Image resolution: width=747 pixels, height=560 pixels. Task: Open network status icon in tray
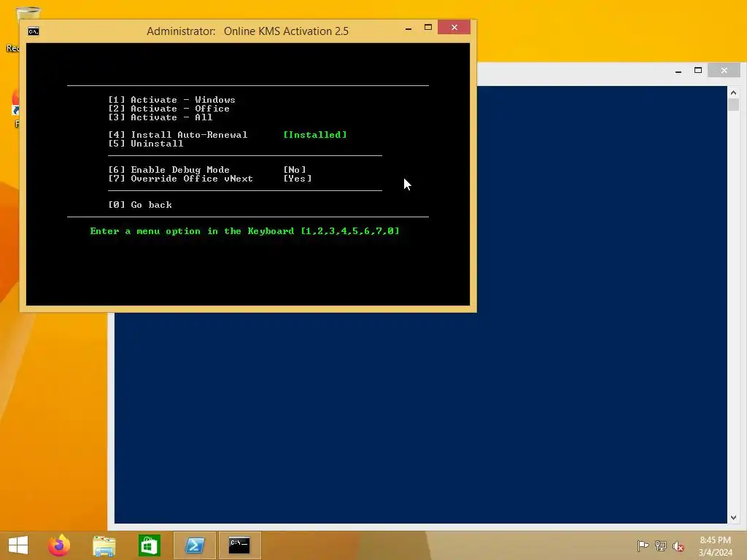point(660,545)
